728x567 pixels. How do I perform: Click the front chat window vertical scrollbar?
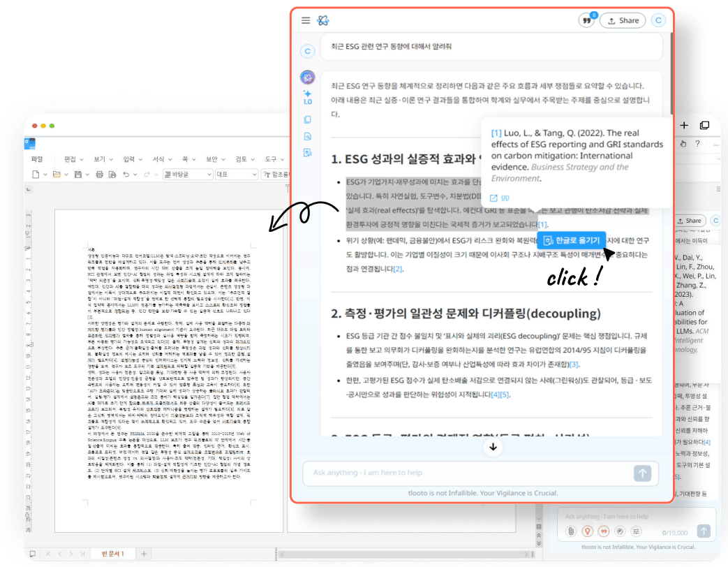(x=671, y=74)
